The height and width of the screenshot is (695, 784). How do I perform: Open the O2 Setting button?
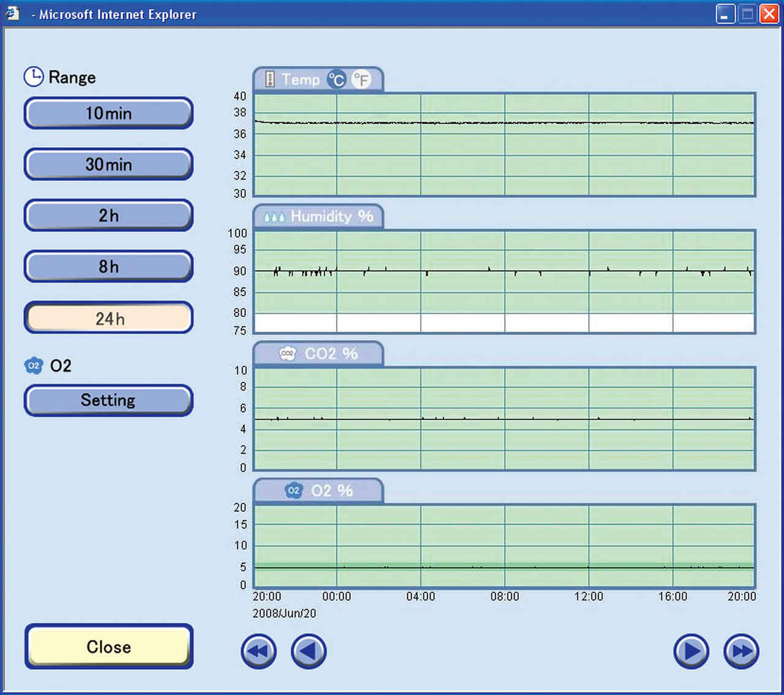(108, 400)
